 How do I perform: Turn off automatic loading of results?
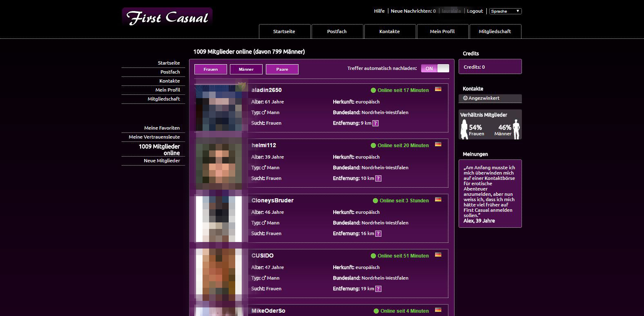click(x=435, y=68)
